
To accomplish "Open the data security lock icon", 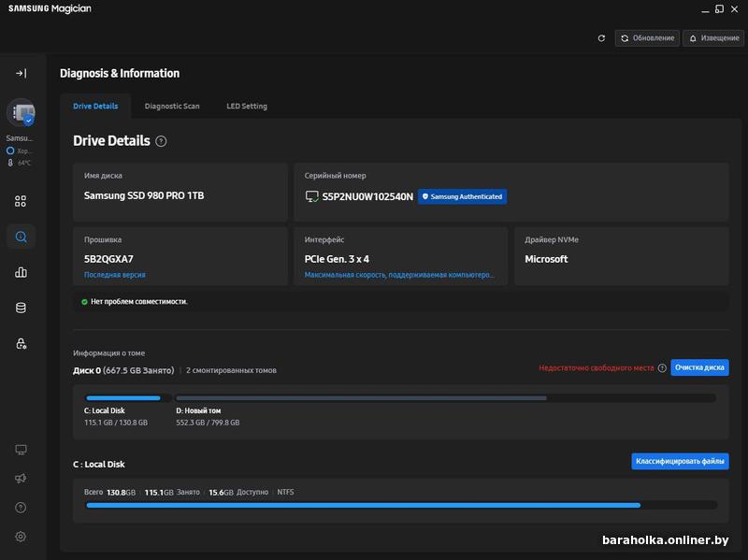I will point(21,343).
